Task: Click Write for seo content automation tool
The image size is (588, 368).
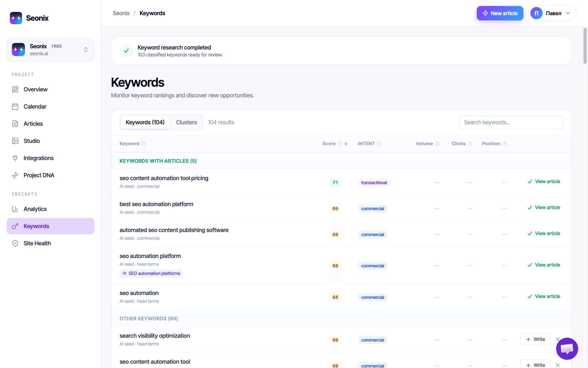Action: coord(535,364)
